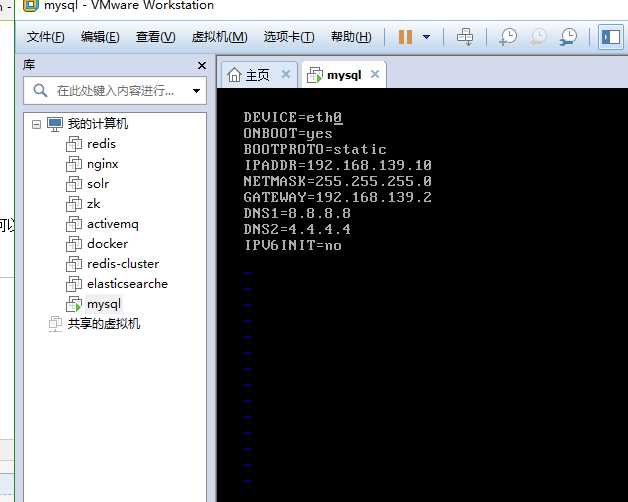Click the redis-cluster VM icon
The height and width of the screenshot is (502, 628).
pyautogui.click(x=74, y=264)
